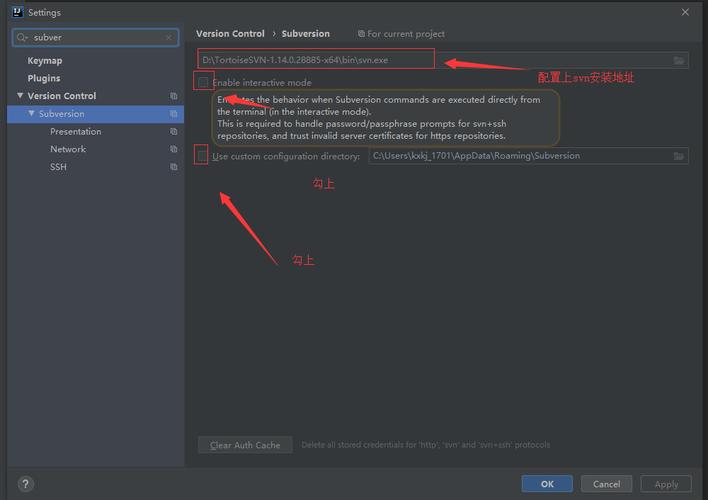Collapse the Version Control tree node
The height and width of the screenshot is (500, 708).
pyautogui.click(x=20, y=96)
